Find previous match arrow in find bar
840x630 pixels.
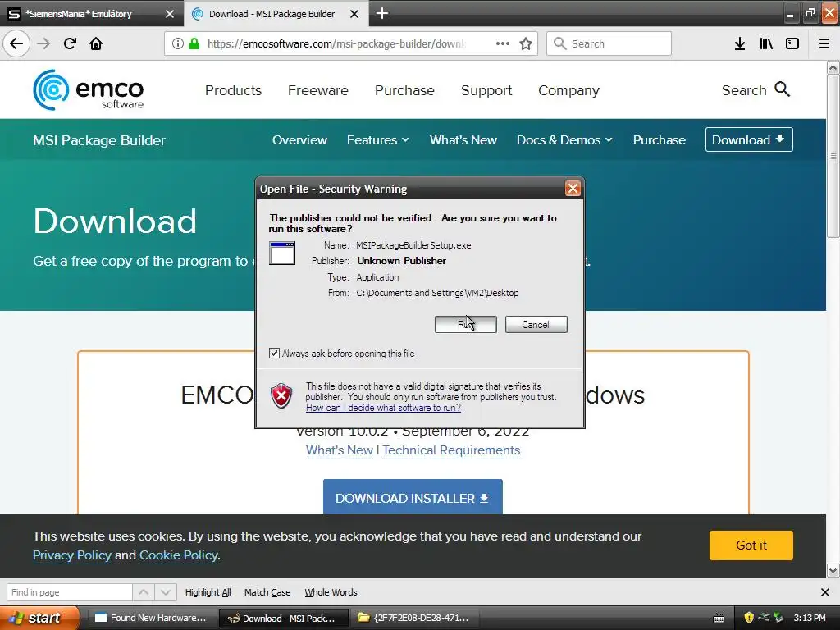[143, 592]
